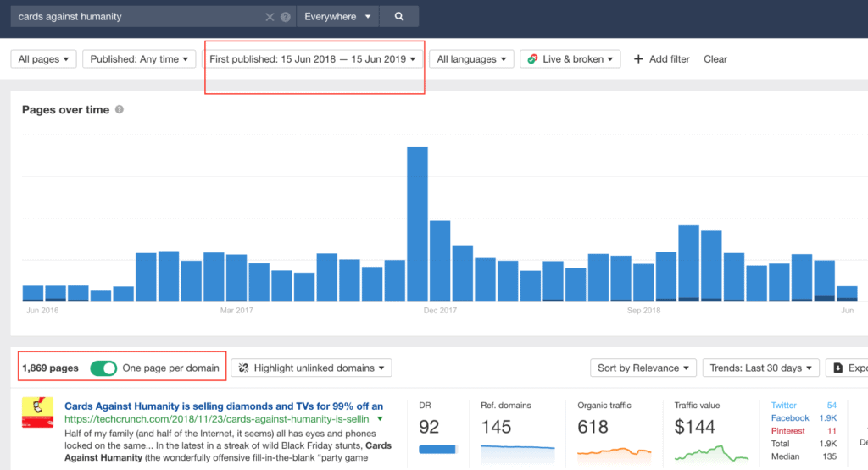868x470 pixels.
Task: Click the DR blue progress bar
Action: point(437,450)
